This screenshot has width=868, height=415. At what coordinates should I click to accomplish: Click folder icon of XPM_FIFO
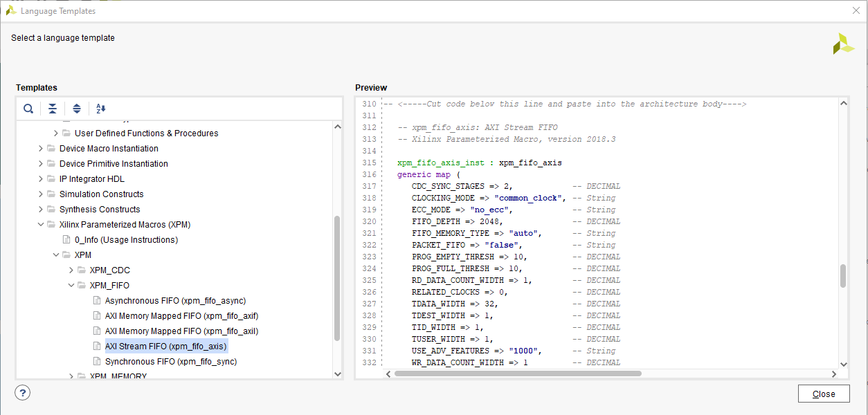[x=82, y=286]
